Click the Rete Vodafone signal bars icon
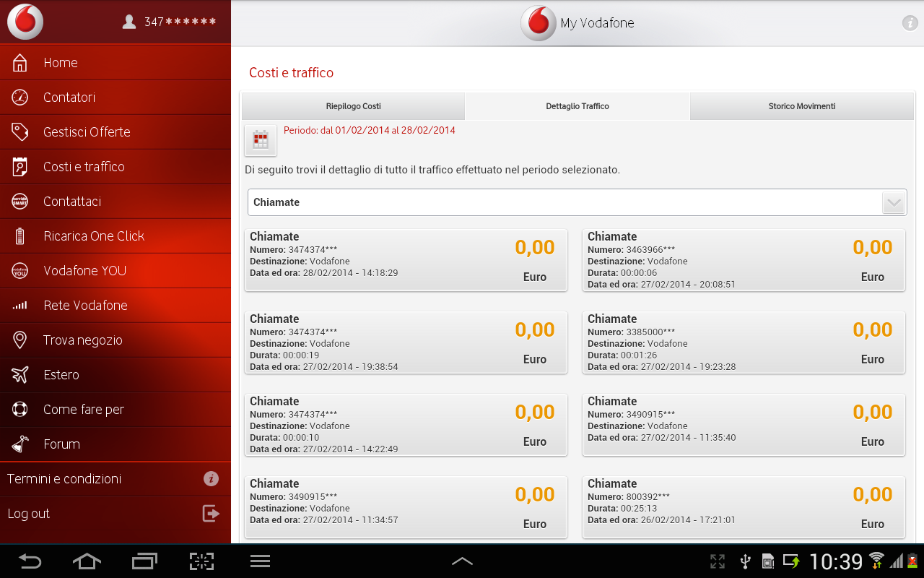Viewport: 924px width, 578px height. tap(21, 306)
